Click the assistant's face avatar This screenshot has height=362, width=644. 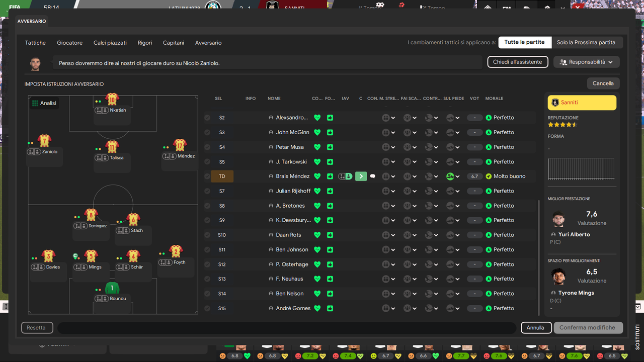35,64
